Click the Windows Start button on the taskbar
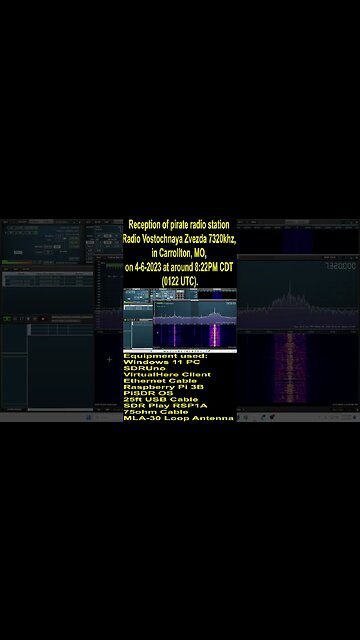The height and width of the screenshot is (640, 360). click(x=88, y=417)
